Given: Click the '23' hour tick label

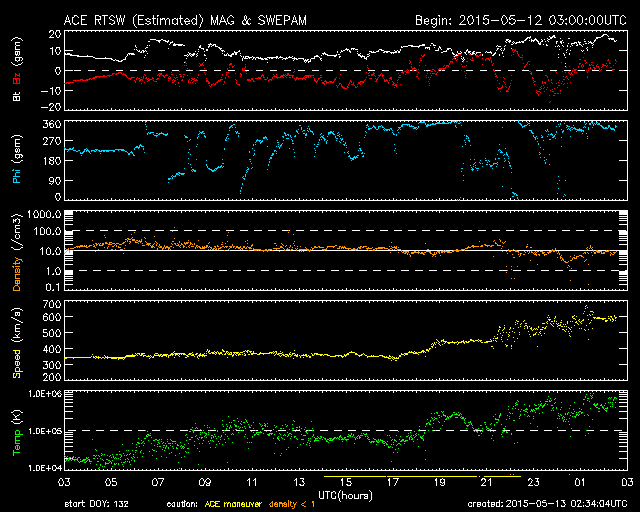Looking at the screenshot, I should 533,482.
